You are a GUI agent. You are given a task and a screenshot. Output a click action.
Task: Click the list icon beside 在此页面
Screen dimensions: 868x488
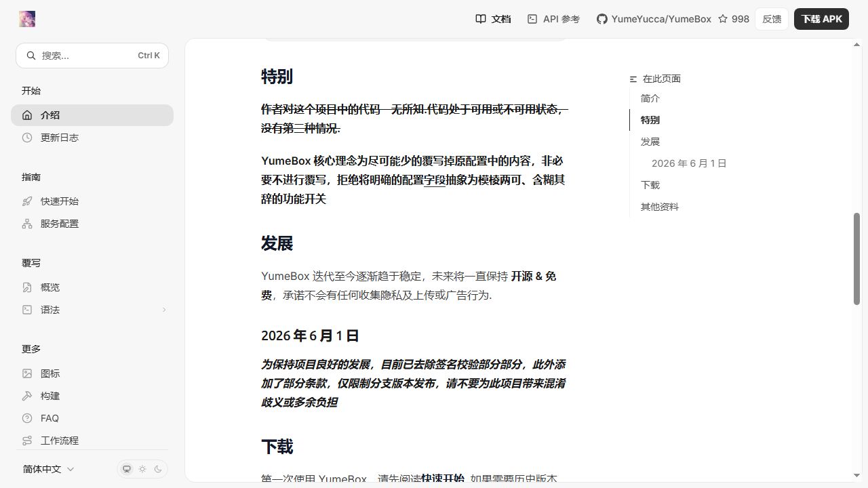point(633,79)
